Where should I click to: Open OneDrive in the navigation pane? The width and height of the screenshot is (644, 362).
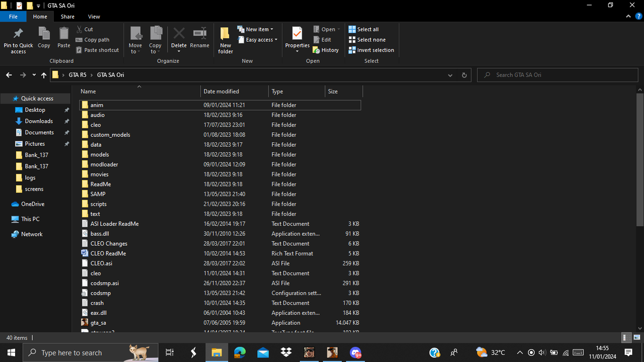point(33,204)
